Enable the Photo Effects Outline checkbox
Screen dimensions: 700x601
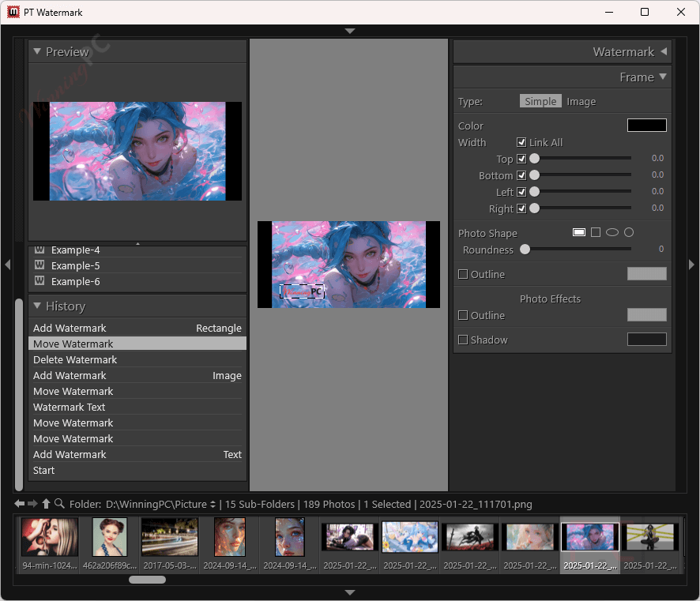tap(464, 315)
